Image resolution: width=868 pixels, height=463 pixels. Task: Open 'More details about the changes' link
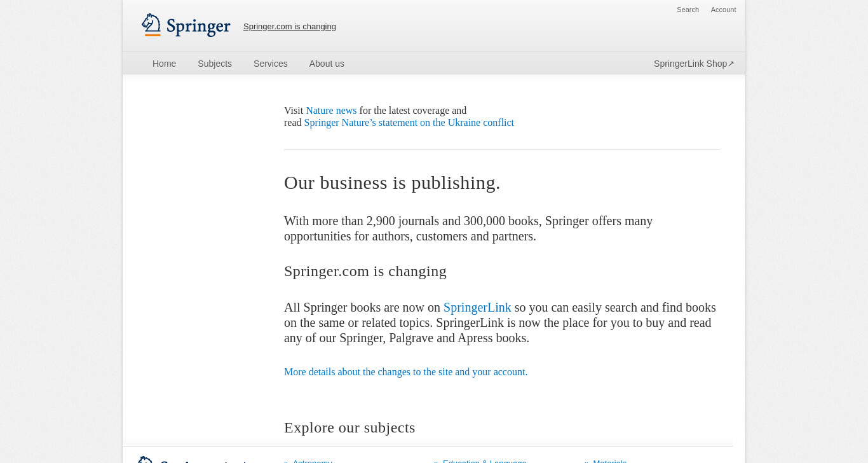(405, 372)
